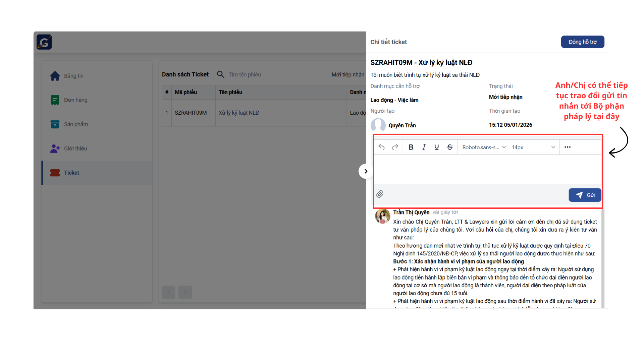
Task: Click the Đóng hỗ trợ button
Action: tap(583, 42)
